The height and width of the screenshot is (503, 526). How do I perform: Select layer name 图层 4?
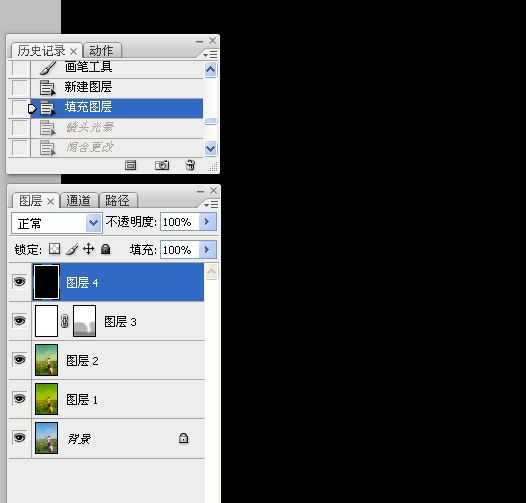[x=82, y=283]
